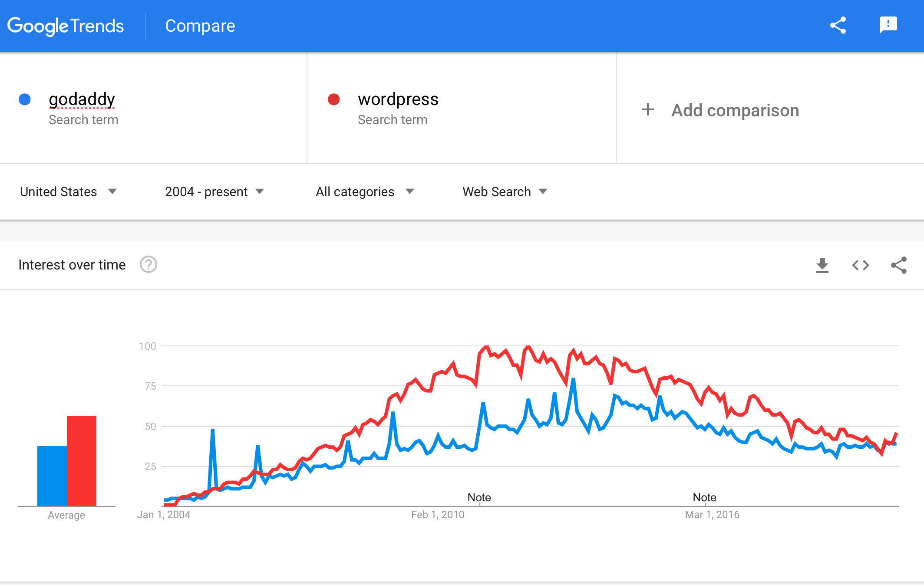Open the embed code icon for the chart
The width and height of the screenshot is (924, 585).
point(860,265)
